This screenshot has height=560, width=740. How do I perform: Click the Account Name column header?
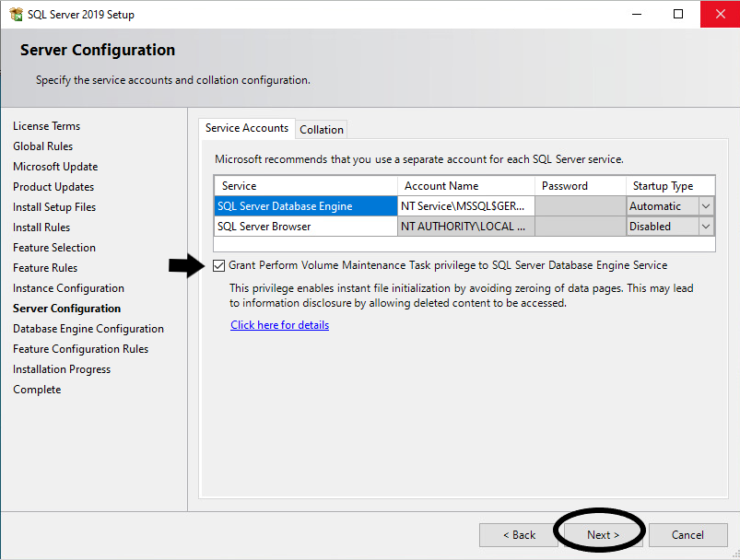(x=466, y=186)
